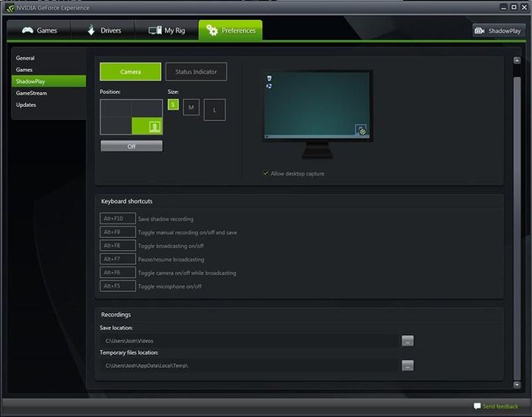
Task: Choose small camera size S
Action: click(x=173, y=105)
